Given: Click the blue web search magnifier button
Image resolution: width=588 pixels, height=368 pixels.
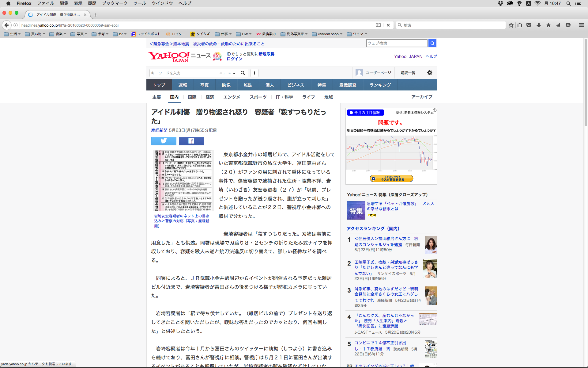Looking at the screenshot, I should [x=432, y=43].
